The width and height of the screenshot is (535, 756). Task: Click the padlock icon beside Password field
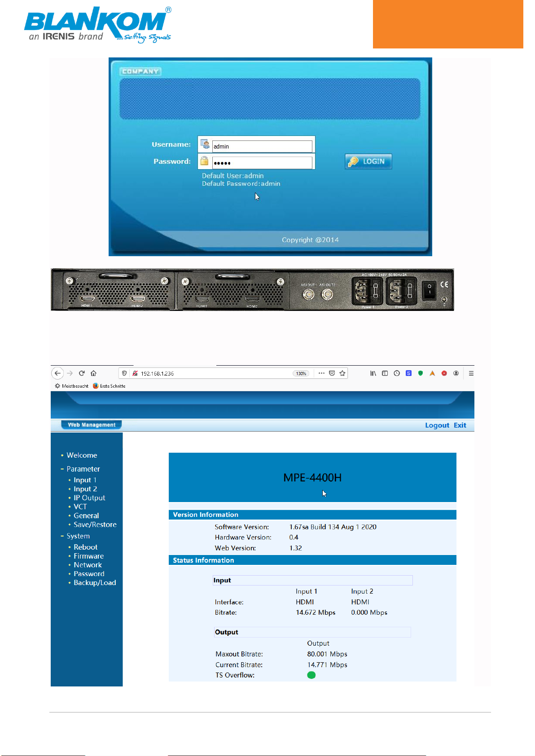(204, 161)
